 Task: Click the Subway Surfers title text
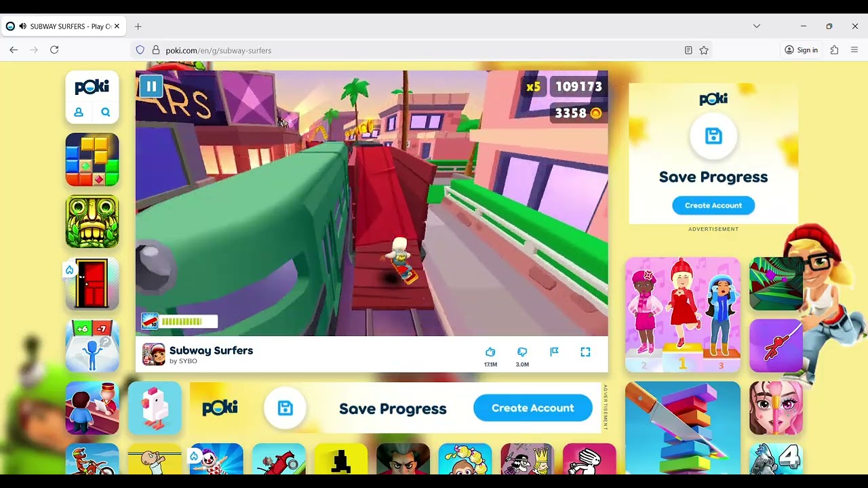[211, 350]
